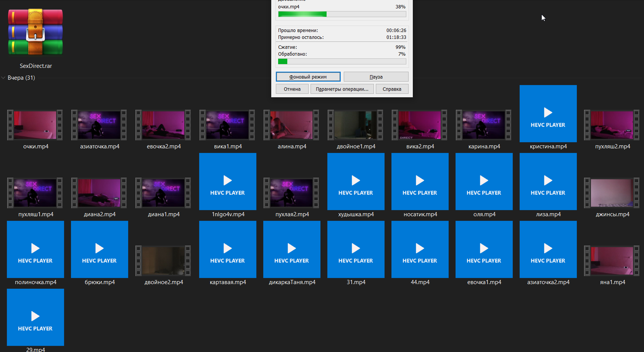Screen dimensions: 644x352
Task: Select the 44.mp4 file icon
Action: click(420, 249)
